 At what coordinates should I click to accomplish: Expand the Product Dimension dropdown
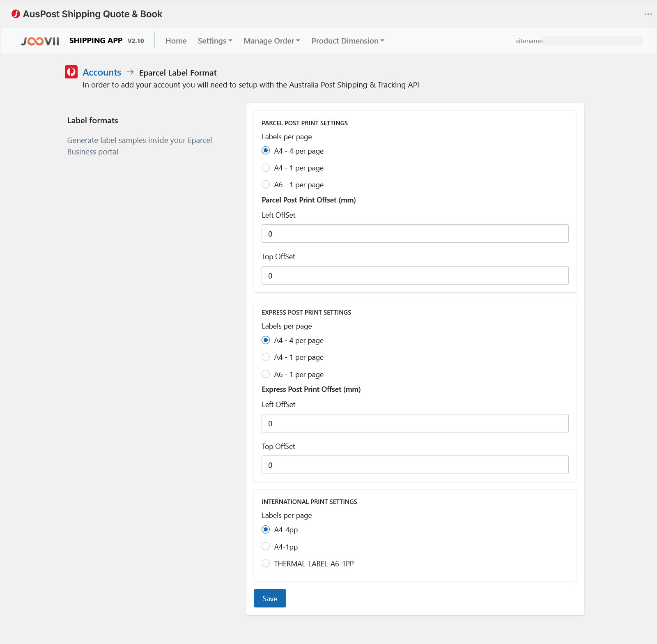347,41
